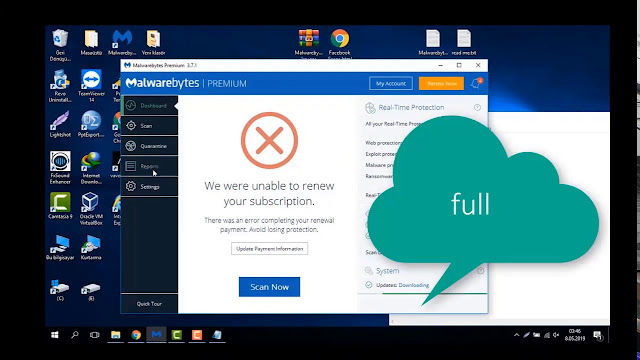Select the Masaüstü folder desktop icon
640x360 pixels.
91,42
